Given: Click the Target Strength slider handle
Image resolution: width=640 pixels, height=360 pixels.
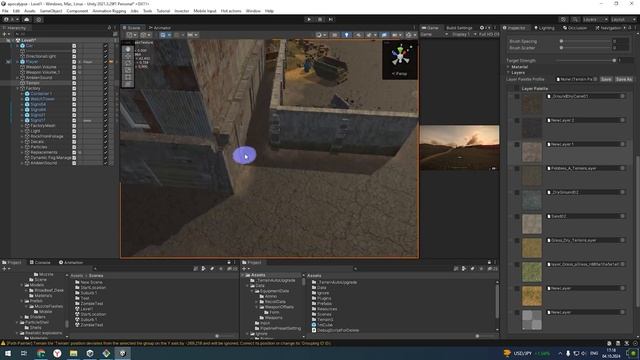Looking at the screenshot, I should 614,60.
